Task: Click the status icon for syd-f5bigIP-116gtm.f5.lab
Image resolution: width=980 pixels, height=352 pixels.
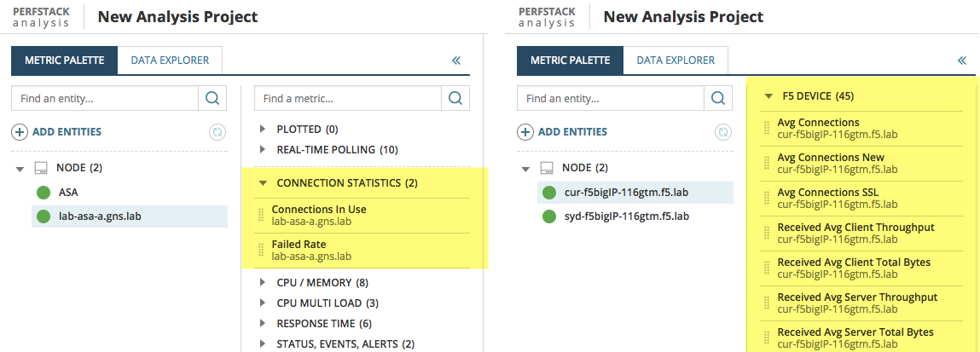Action: pos(549,216)
